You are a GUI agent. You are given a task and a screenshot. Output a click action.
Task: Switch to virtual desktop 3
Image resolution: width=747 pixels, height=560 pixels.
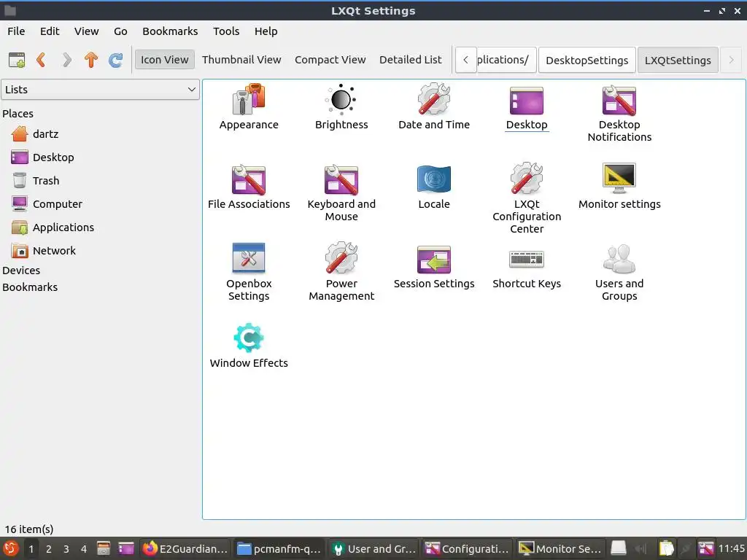click(66, 549)
